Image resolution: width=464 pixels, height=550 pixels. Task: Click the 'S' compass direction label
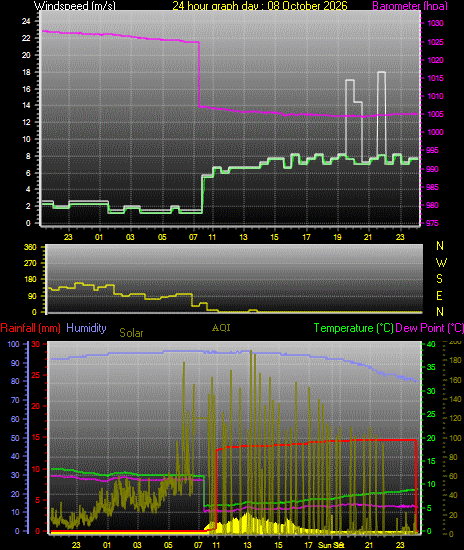(439, 279)
